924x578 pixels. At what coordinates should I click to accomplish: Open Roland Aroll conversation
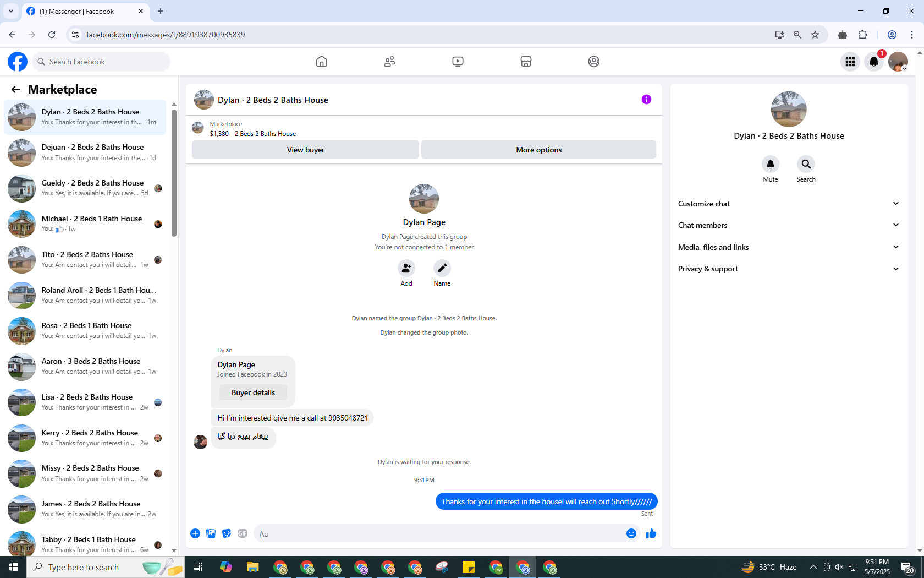(x=85, y=296)
